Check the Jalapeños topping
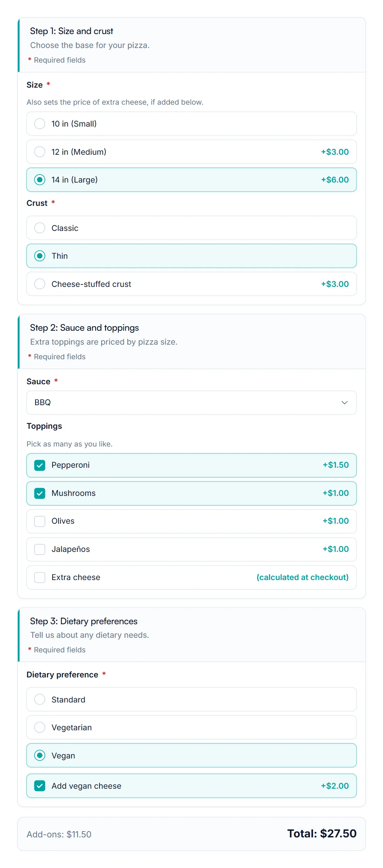 tap(191, 549)
